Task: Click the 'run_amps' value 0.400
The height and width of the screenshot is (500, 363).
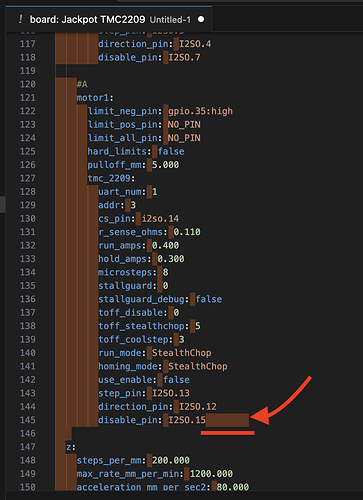Action: tap(166, 245)
